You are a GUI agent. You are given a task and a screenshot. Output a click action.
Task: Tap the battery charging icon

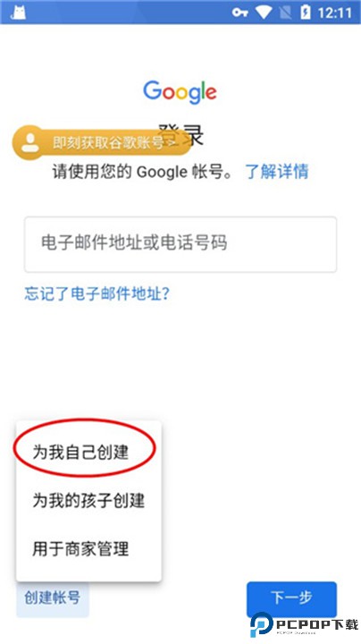306,13
